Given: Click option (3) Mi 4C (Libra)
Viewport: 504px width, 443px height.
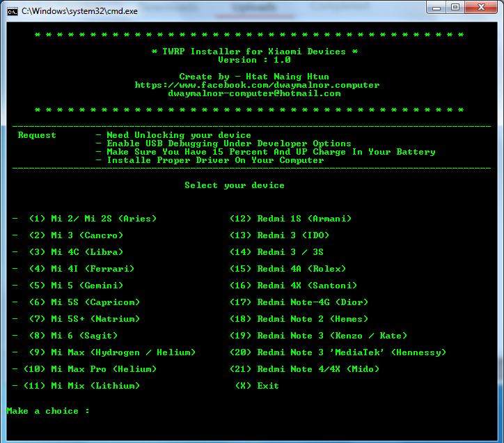Looking at the screenshot, I should coord(76,252).
